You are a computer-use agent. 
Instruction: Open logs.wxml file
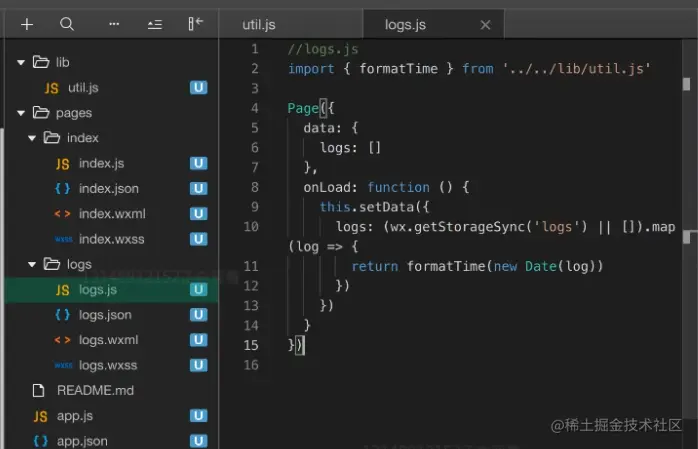click(x=111, y=340)
